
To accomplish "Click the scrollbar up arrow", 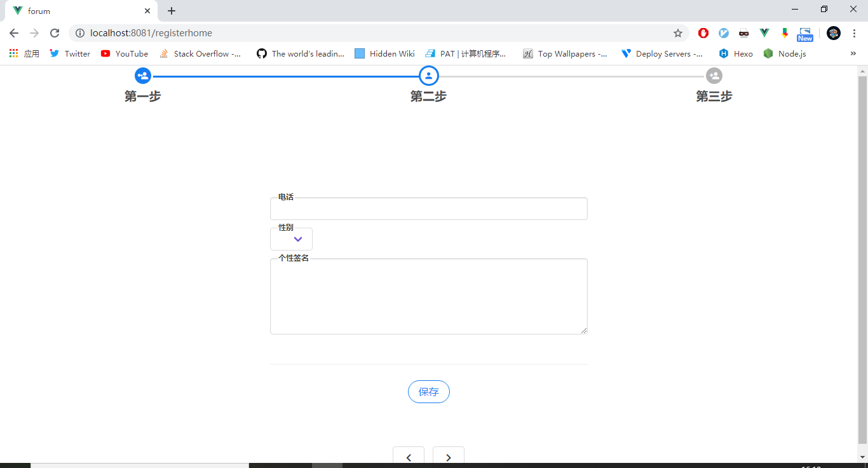I will 862,70.
